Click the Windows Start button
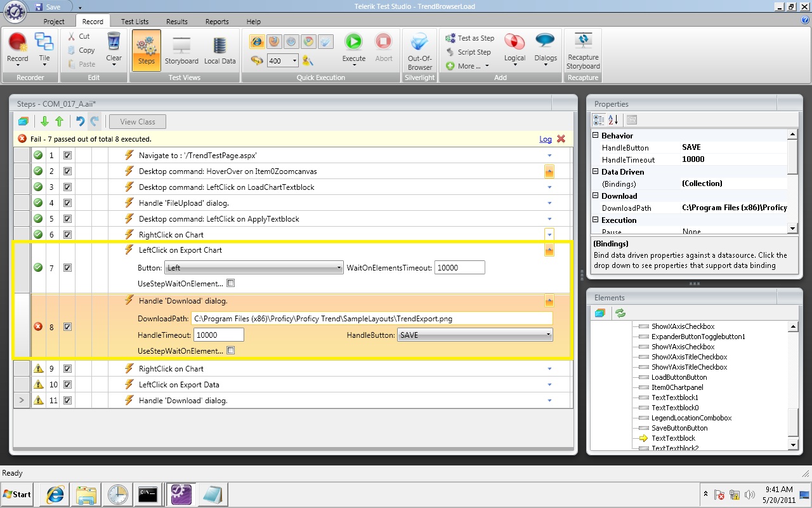812x508 pixels. [x=18, y=494]
